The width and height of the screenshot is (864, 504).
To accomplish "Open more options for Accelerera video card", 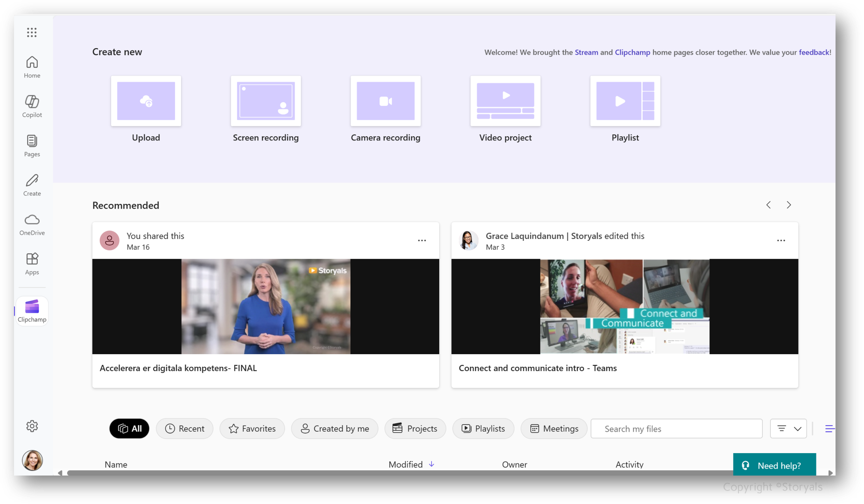I will coord(422,240).
